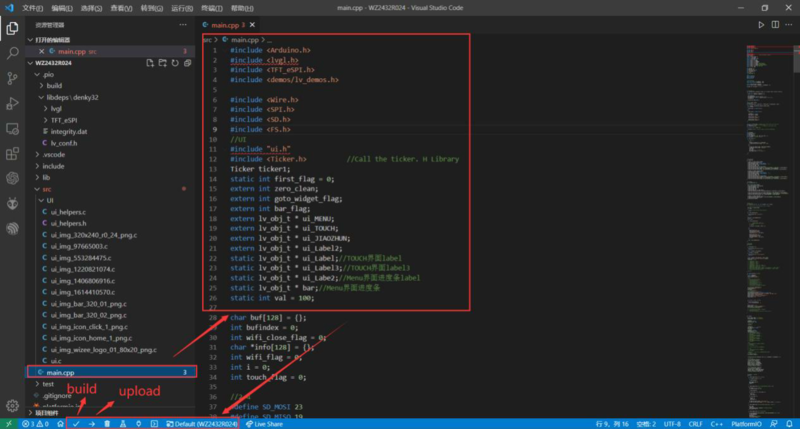Open editor more actions ellipsis
The height and width of the screenshot is (429, 800).
click(789, 24)
